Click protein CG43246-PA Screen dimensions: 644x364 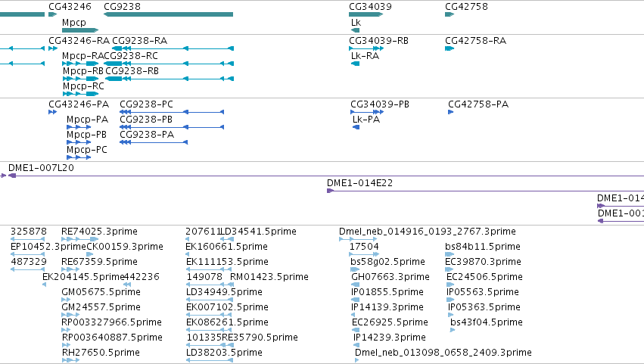coord(79,104)
